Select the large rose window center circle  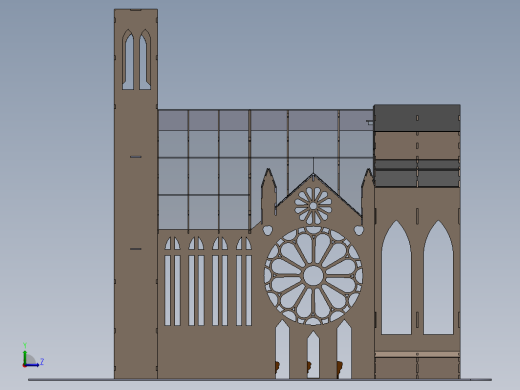click(313, 276)
